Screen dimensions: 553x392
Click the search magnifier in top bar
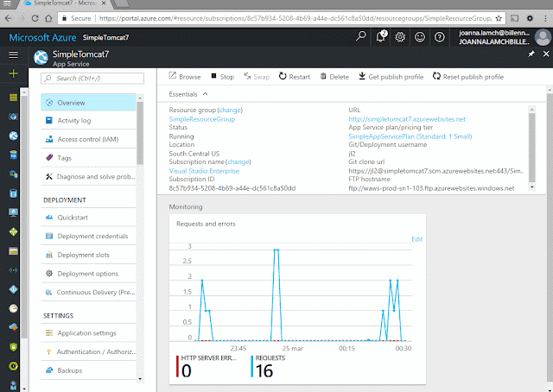click(x=360, y=36)
